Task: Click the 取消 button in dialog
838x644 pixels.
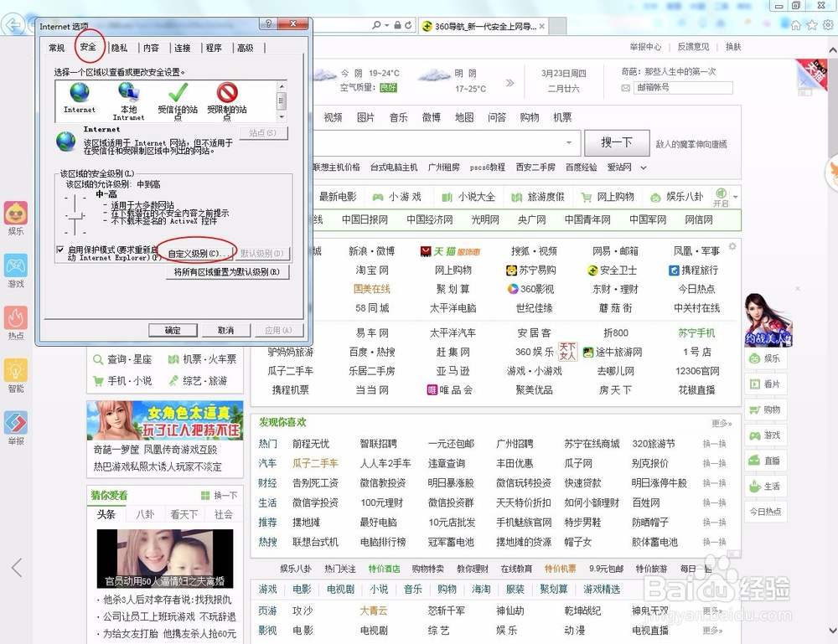Action: pyautogui.click(x=226, y=331)
